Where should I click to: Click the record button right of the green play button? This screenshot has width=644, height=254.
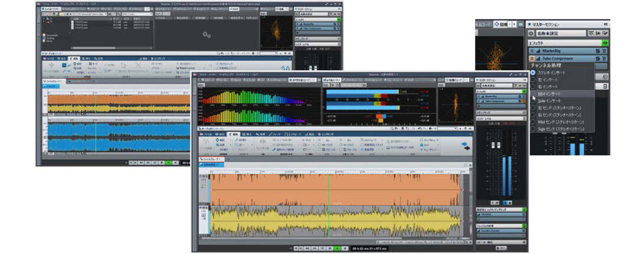346,248
